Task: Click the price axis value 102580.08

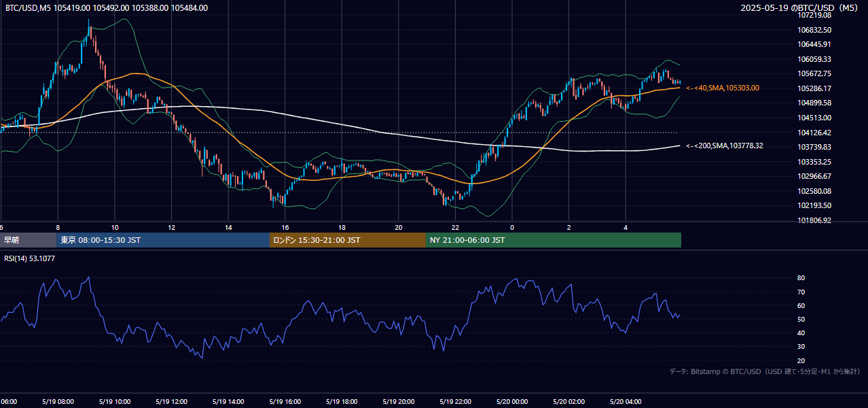Action: click(814, 191)
